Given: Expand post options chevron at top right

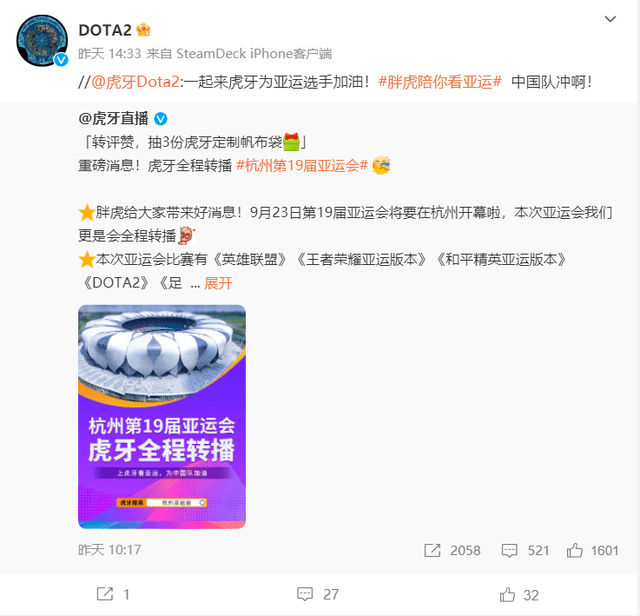Looking at the screenshot, I should point(610,19).
